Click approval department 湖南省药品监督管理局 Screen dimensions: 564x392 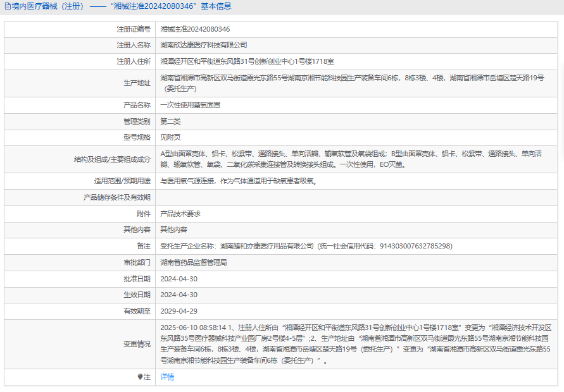pos(194,262)
